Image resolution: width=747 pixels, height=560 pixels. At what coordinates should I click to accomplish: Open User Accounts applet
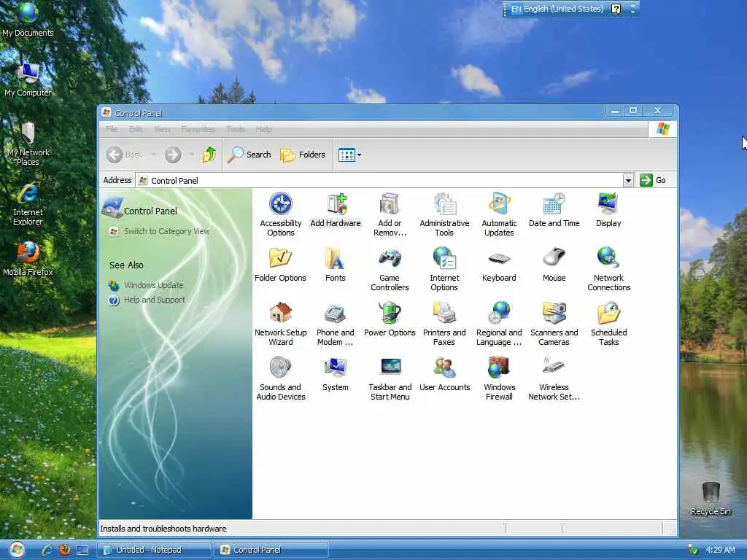[x=444, y=374]
